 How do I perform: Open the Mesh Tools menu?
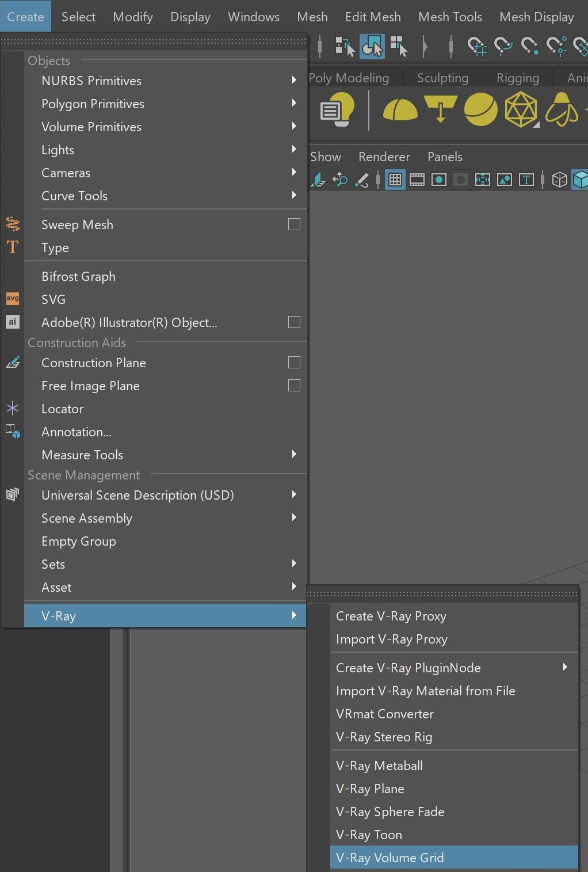pyautogui.click(x=450, y=17)
